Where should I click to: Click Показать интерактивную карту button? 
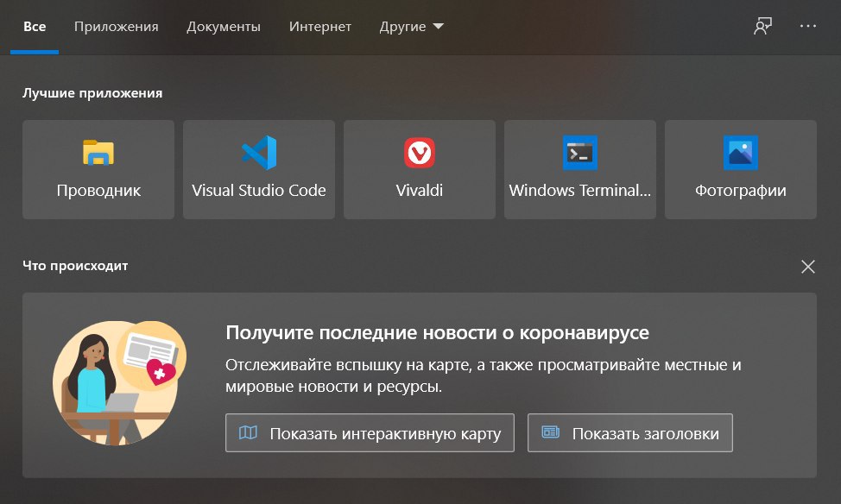pyautogui.click(x=370, y=432)
